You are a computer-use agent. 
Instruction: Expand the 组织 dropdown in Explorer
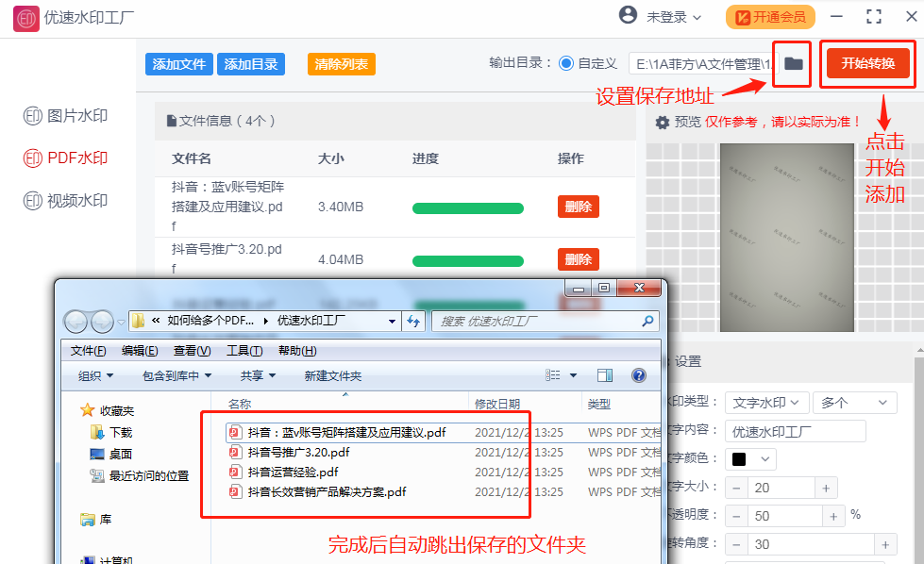pos(95,375)
